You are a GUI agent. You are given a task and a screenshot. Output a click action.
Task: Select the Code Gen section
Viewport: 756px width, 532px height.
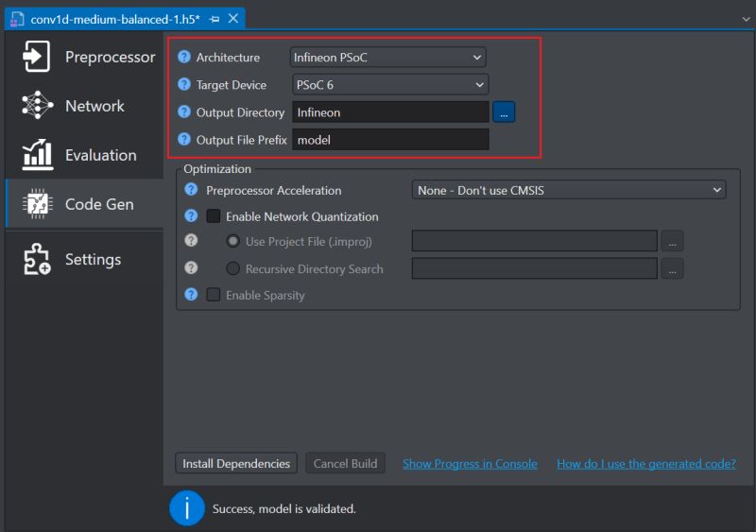point(84,204)
